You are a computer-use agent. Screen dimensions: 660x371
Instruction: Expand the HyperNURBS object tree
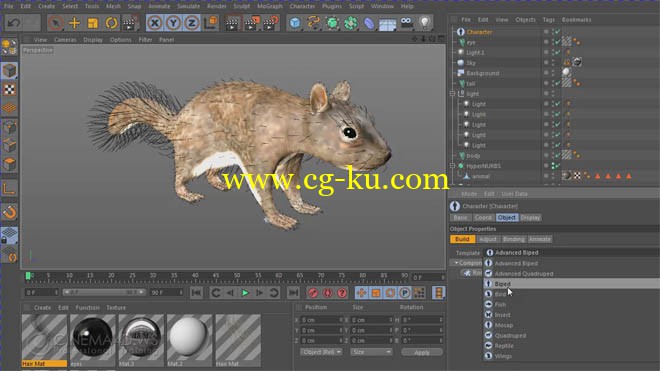pos(453,166)
